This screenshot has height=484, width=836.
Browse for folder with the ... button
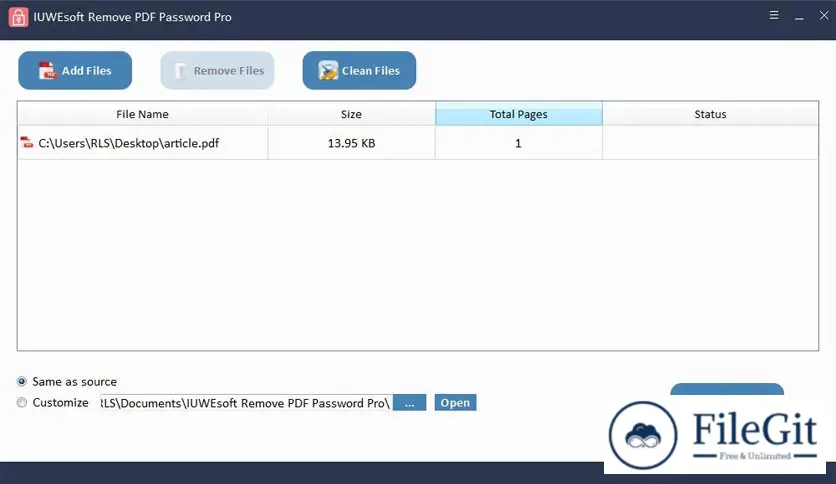point(409,403)
